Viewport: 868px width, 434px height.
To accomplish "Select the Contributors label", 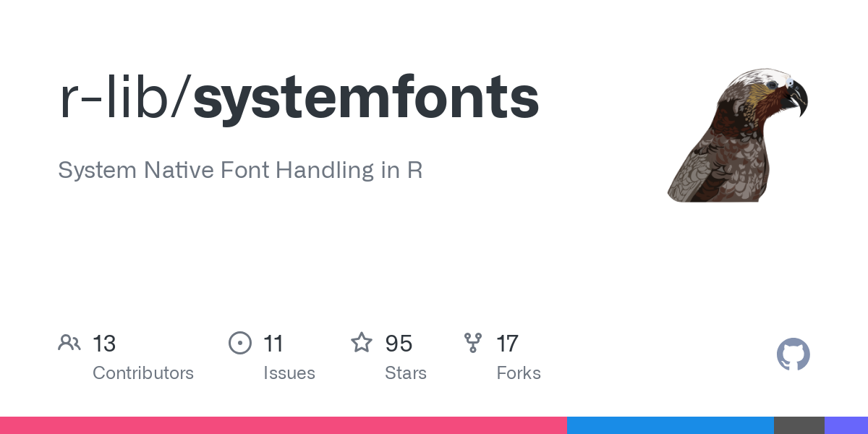I will tap(143, 373).
